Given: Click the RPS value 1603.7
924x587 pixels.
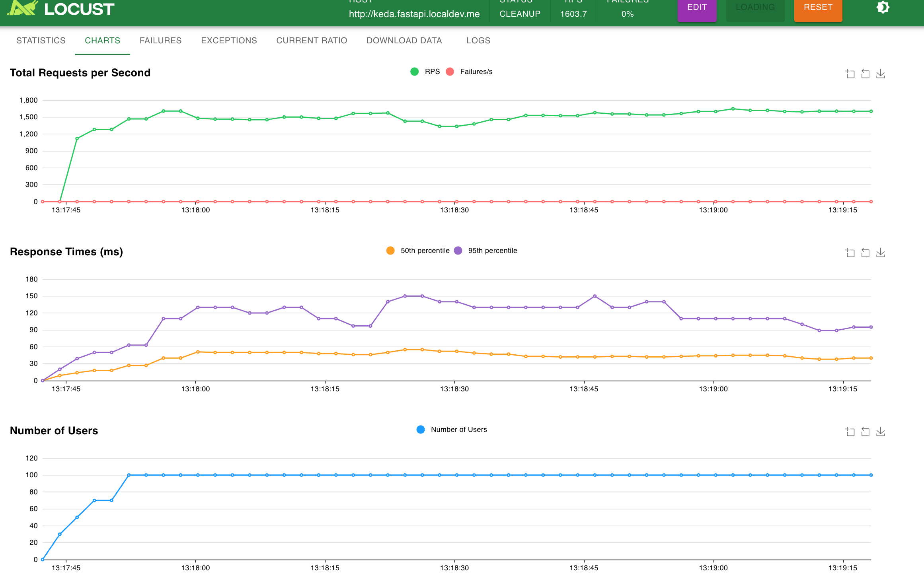Looking at the screenshot, I should point(573,14).
